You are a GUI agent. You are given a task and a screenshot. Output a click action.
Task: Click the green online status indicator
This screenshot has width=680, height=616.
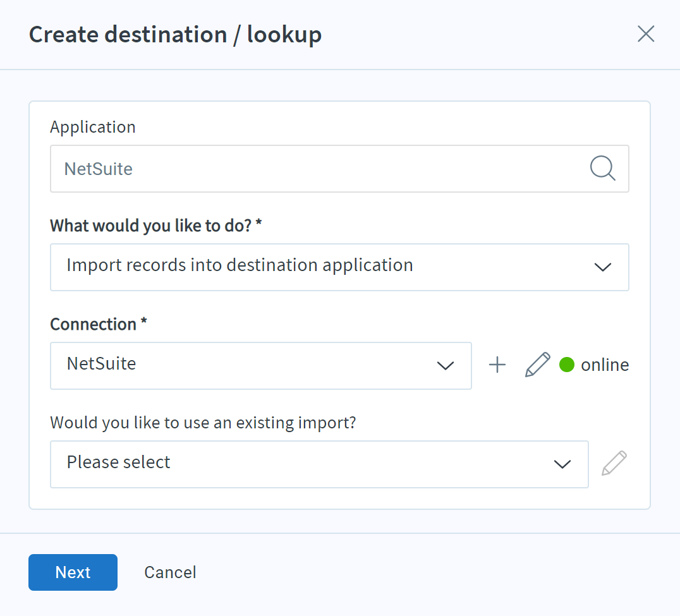567,365
